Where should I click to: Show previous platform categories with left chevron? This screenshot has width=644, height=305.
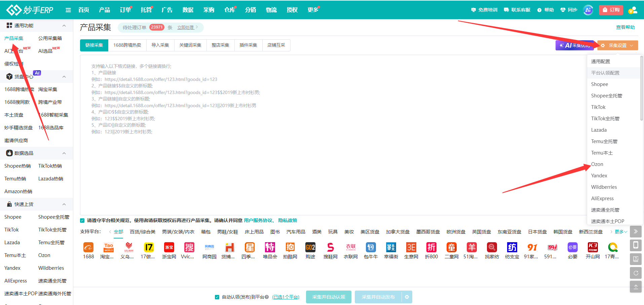[x=110, y=232]
